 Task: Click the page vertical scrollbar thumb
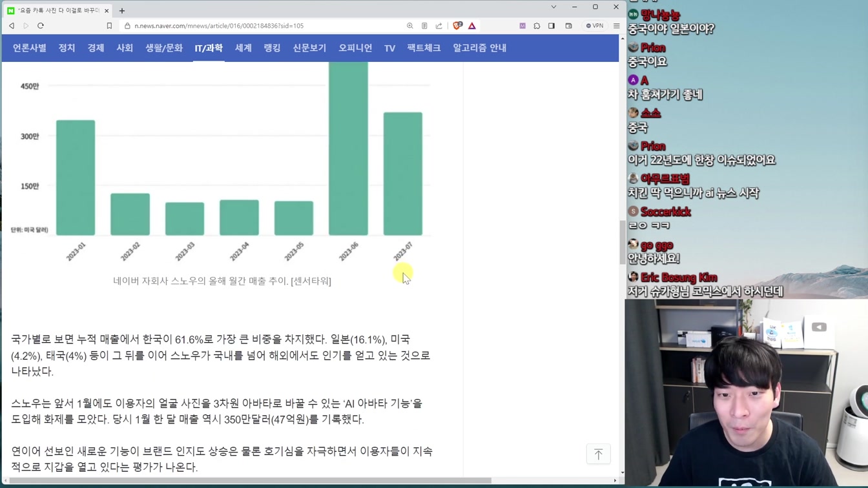click(x=623, y=243)
